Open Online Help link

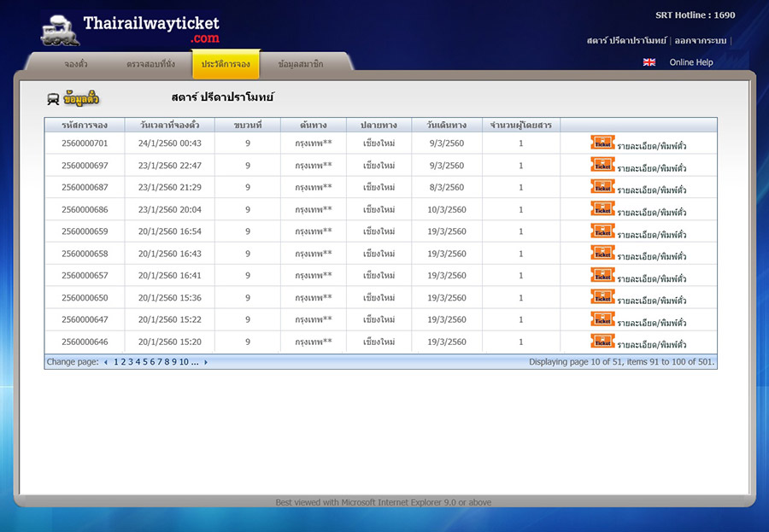coord(691,62)
